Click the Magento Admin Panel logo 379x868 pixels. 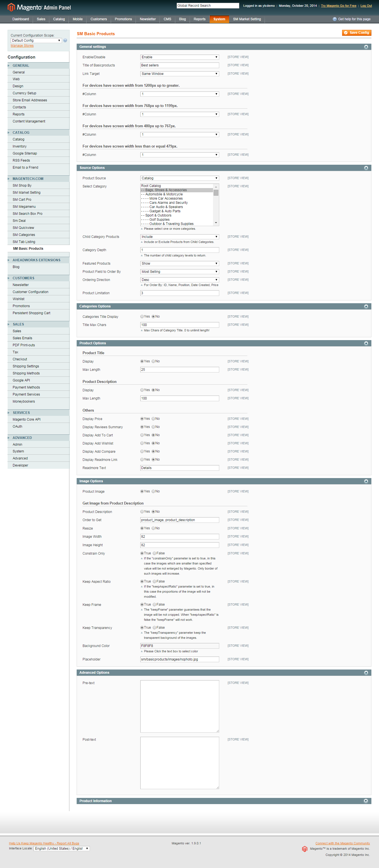[39, 7]
